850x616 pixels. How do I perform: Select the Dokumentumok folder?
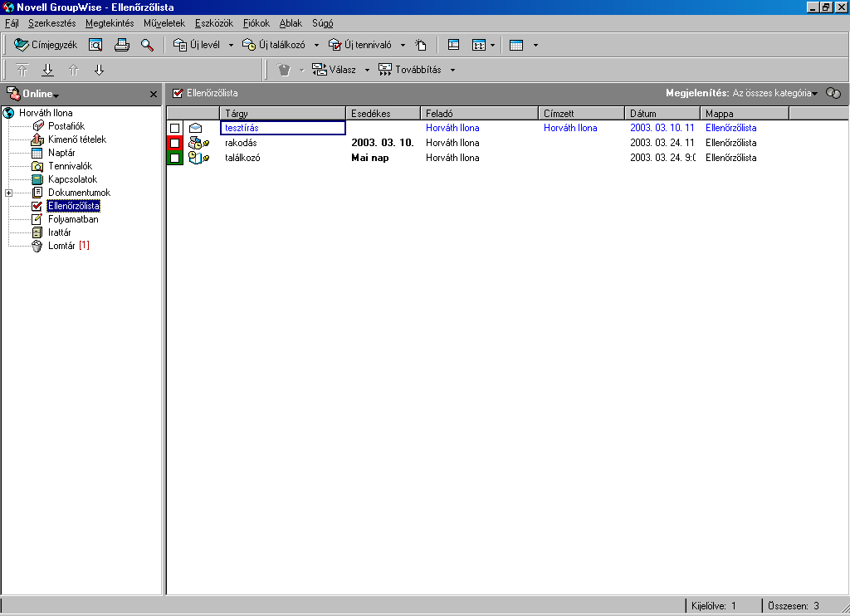(x=79, y=193)
